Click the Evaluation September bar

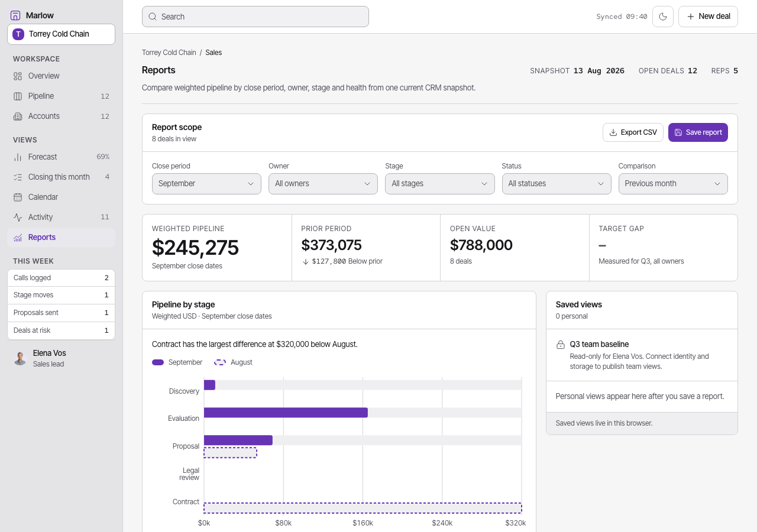click(286, 413)
